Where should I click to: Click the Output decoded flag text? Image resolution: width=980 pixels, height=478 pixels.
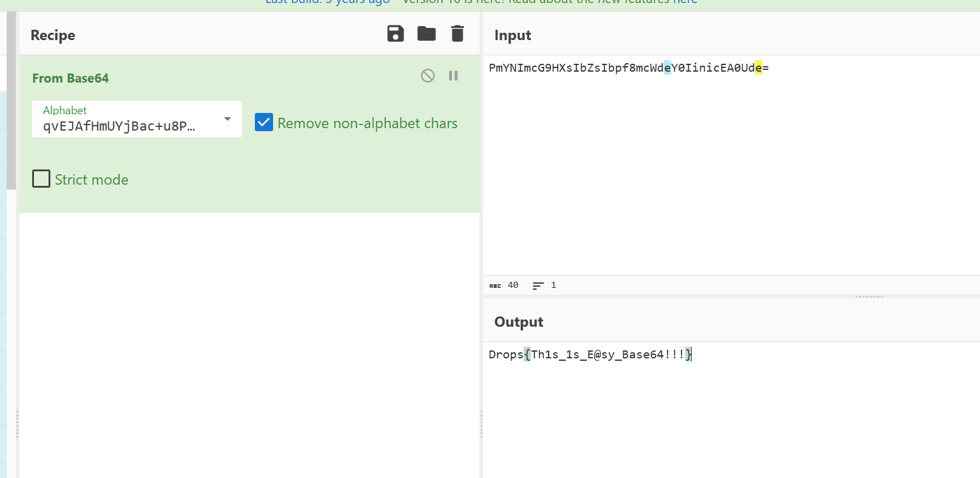(590, 355)
